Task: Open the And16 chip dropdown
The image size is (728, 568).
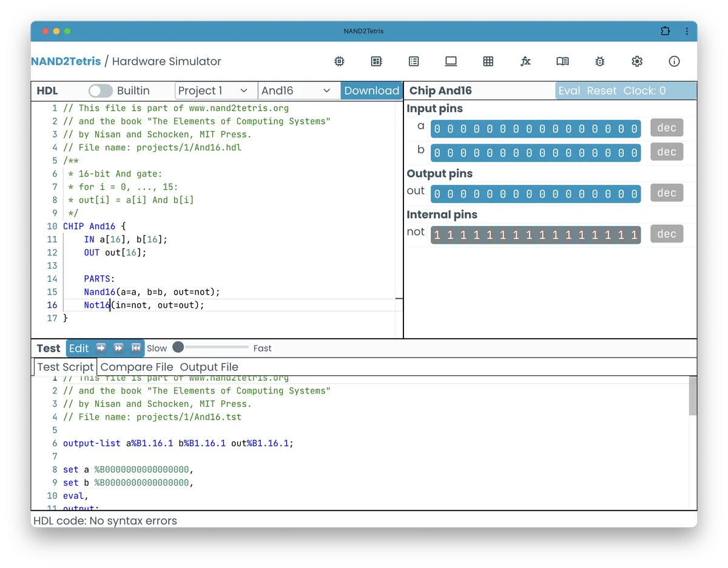Action: pyautogui.click(x=299, y=91)
